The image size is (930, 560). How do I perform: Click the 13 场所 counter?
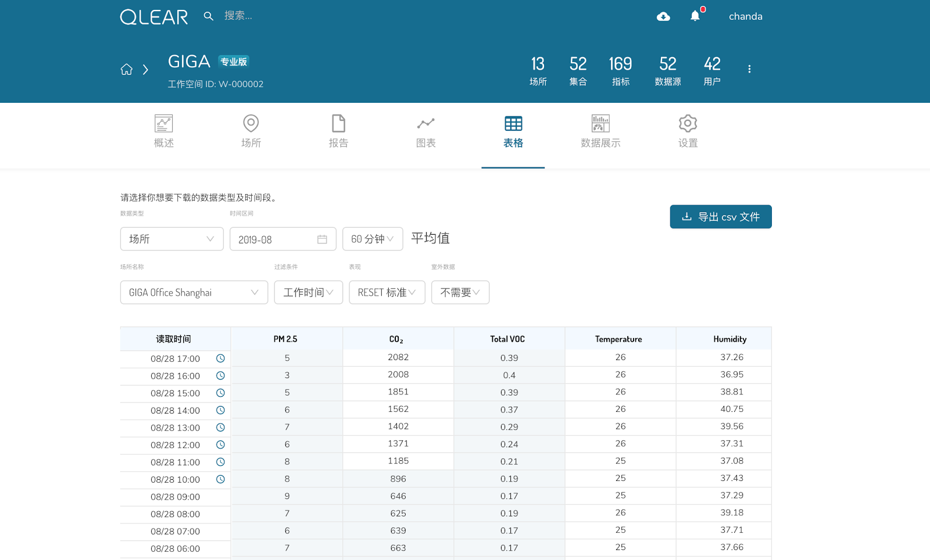click(x=538, y=71)
